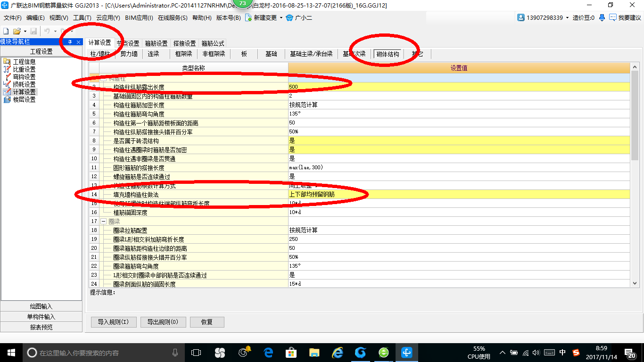Select the 砌体结构 component tab
Image resolution: width=644 pixels, height=362 pixels.
pos(388,54)
